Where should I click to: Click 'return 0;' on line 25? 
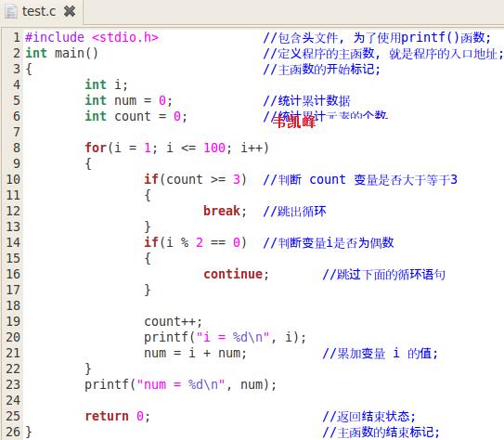click(x=117, y=416)
